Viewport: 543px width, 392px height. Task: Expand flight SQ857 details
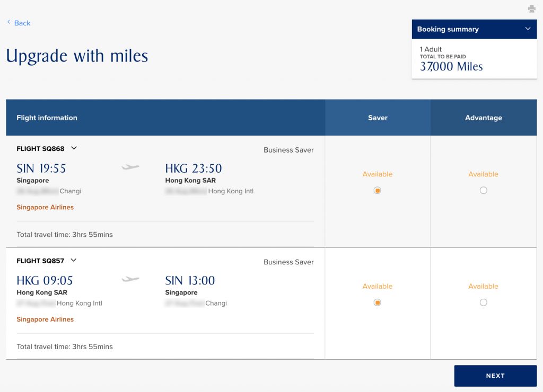point(73,260)
